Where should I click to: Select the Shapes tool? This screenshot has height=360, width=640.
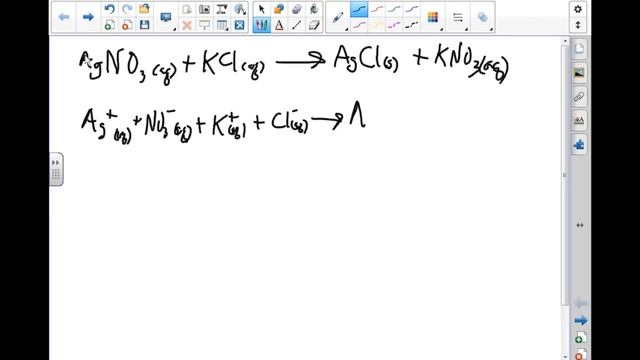pos(279,9)
